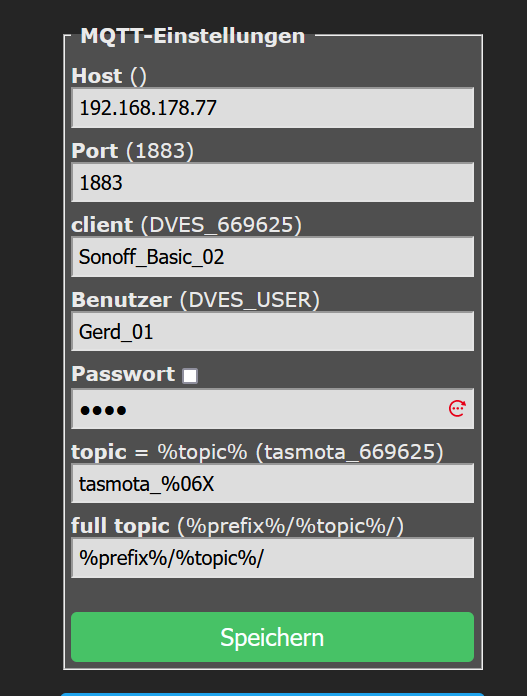Click the MQTT-Einstellungen heading

pyautogui.click(x=193, y=36)
